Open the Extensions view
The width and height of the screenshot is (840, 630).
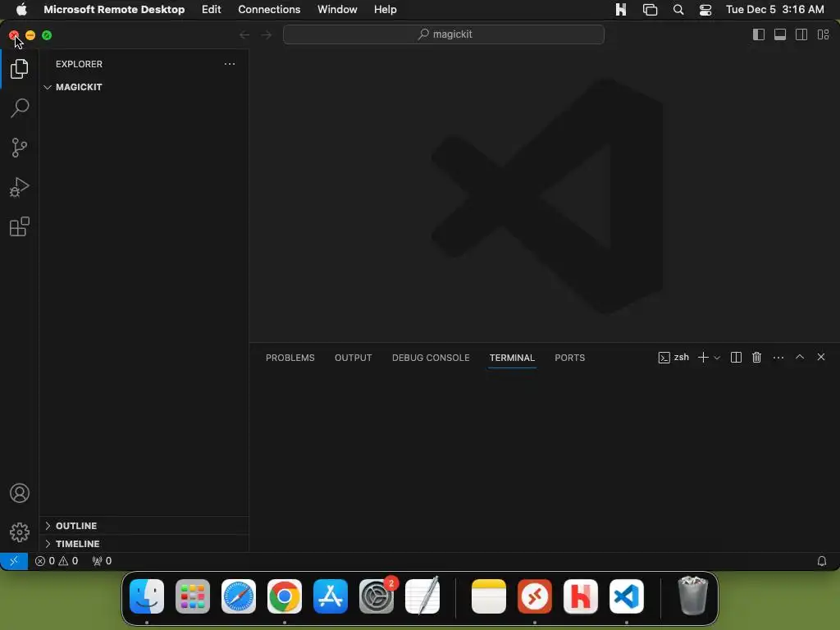click(x=20, y=226)
